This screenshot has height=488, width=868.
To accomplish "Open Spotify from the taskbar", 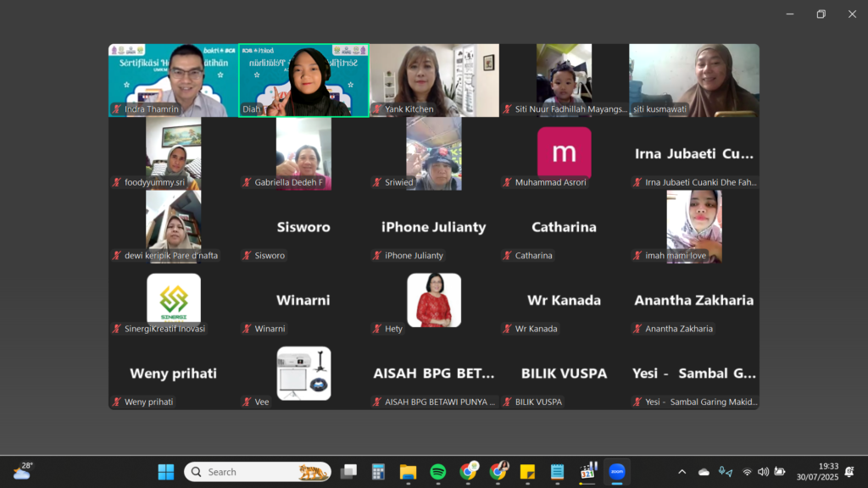I will tap(438, 472).
